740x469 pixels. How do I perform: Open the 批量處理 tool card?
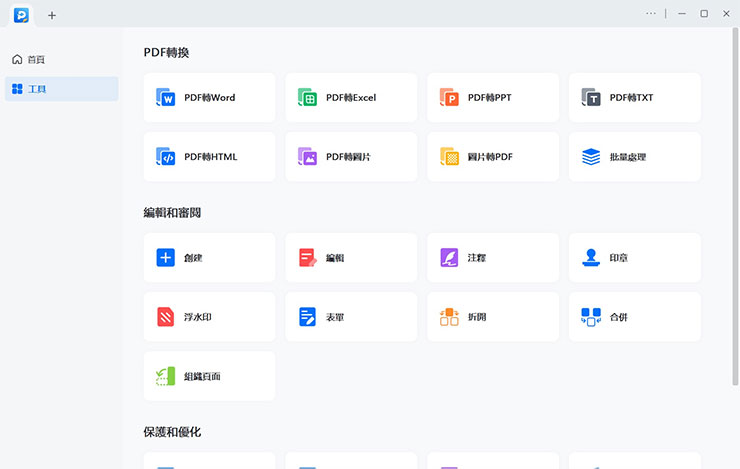point(635,157)
